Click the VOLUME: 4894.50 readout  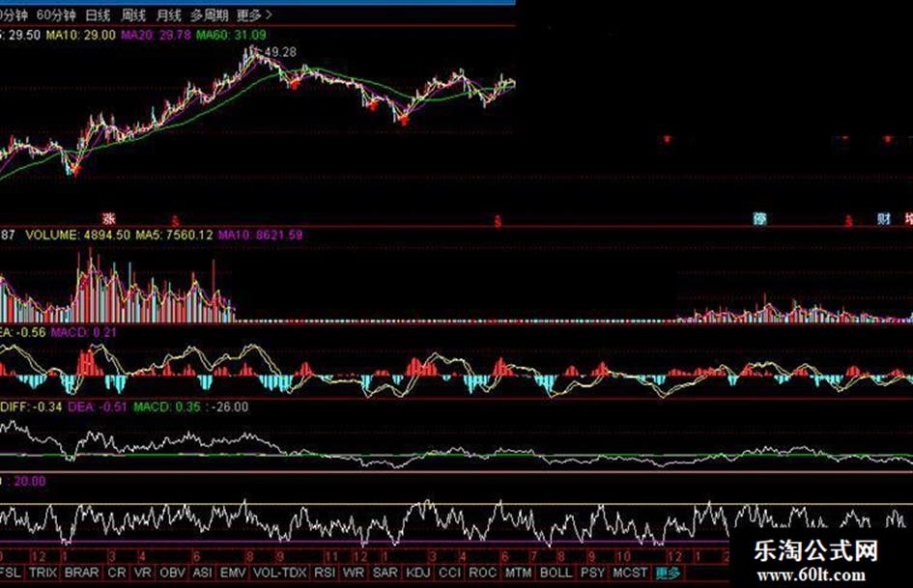[78, 236]
